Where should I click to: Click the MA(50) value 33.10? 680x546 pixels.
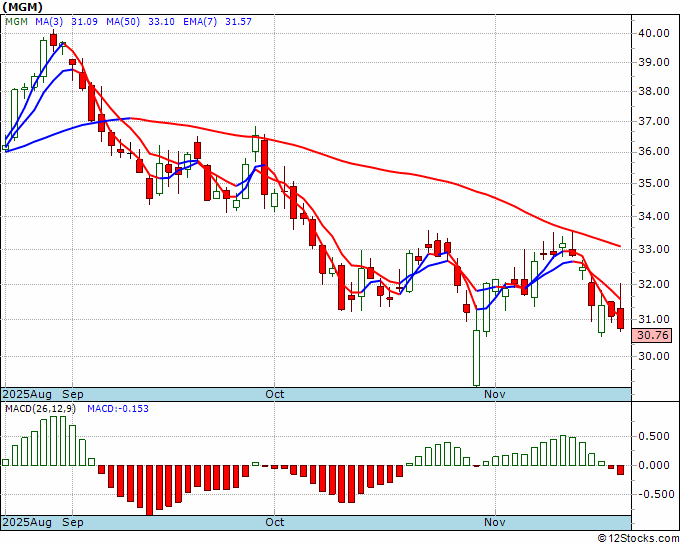[161, 22]
